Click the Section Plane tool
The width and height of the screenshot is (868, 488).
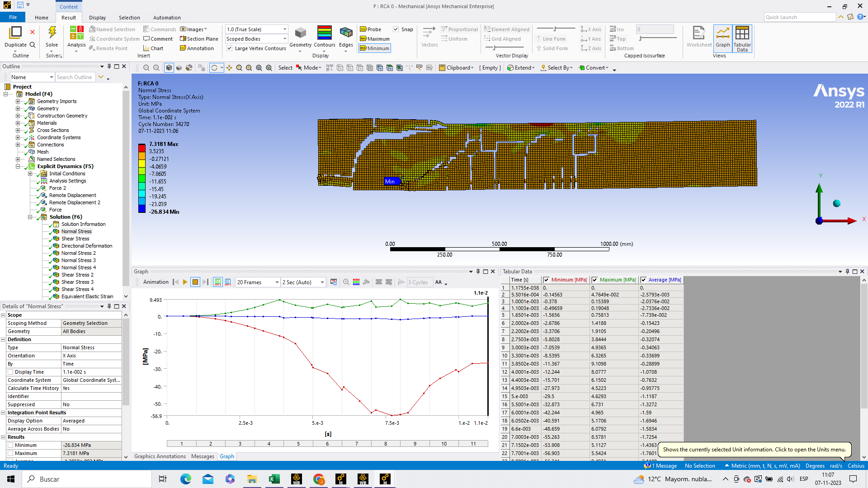[x=199, y=39]
